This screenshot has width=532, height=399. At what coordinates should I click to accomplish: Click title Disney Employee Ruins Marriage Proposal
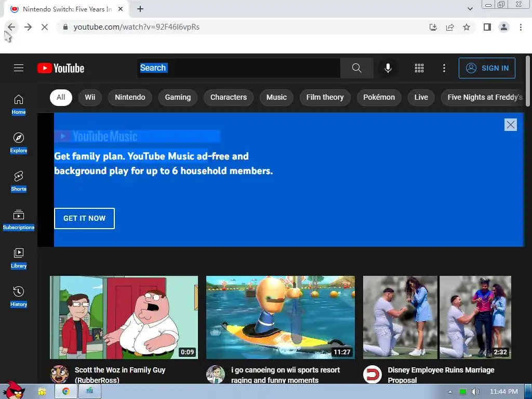tap(441, 375)
